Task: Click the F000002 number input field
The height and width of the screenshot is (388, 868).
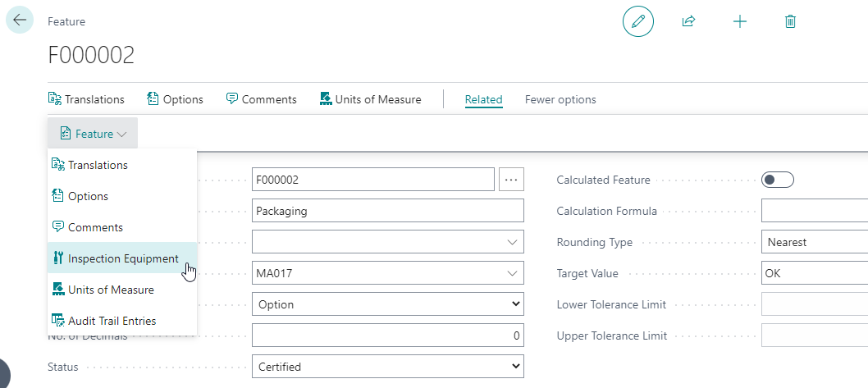Action: click(x=373, y=180)
